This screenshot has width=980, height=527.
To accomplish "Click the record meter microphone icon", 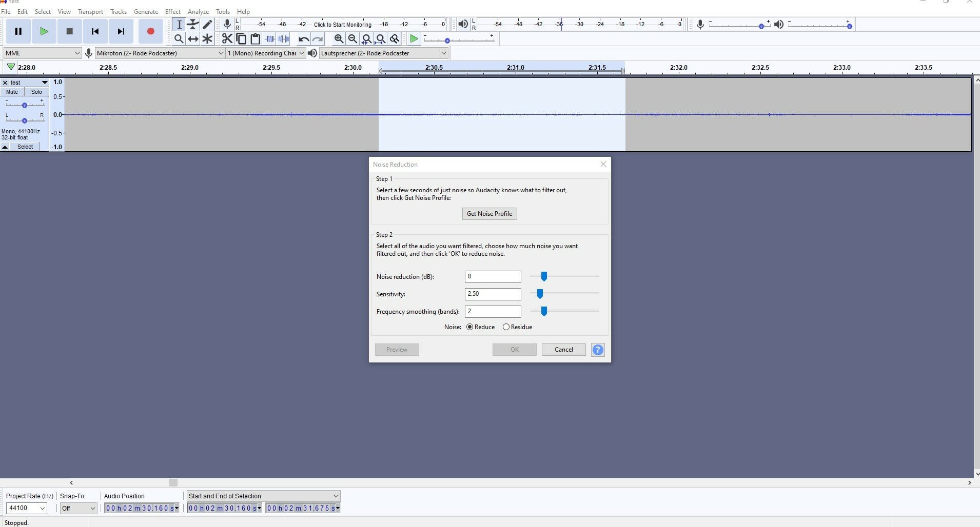I will pyautogui.click(x=227, y=24).
